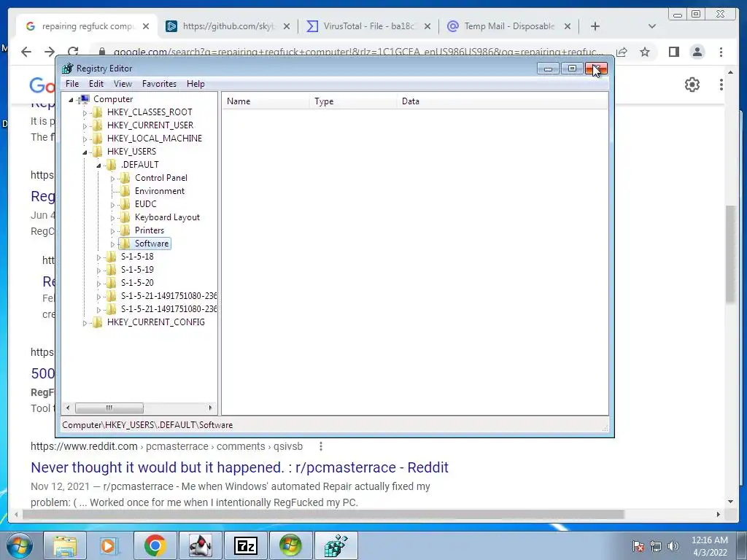Click the Registry Editor title bar icon
Viewport: 747px width, 560px height.
click(68, 69)
